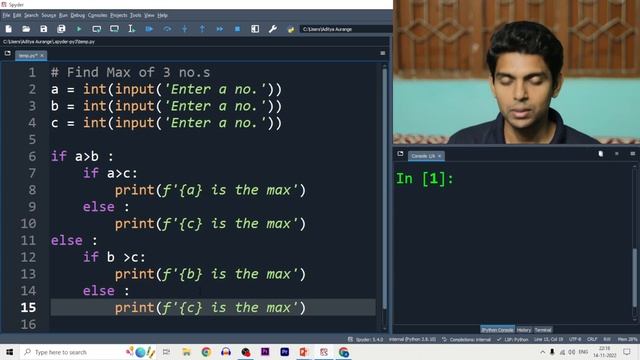
Task: Open Premiere Pro from the taskbar
Action: (x=284, y=352)
